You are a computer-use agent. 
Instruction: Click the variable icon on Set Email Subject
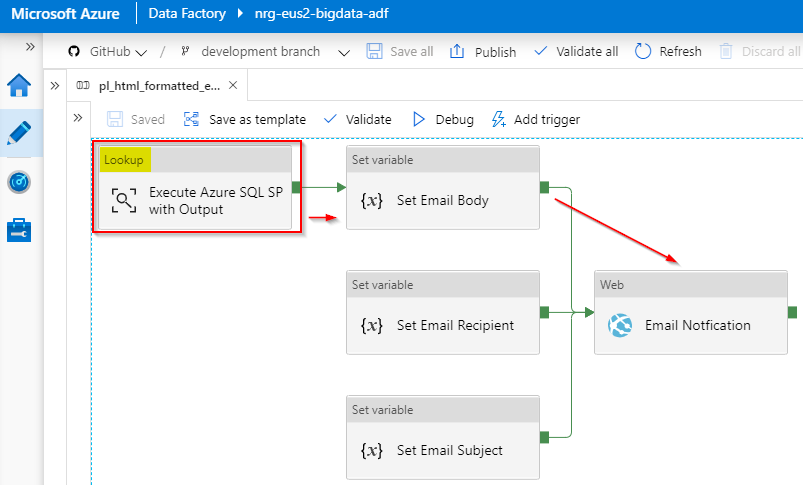(372, 450)
